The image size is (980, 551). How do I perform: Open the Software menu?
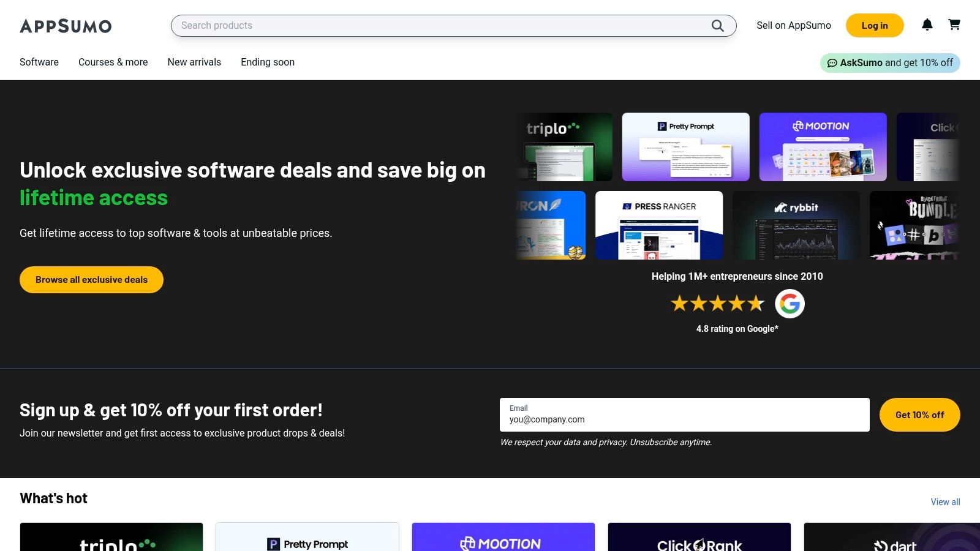click(39, 62)
